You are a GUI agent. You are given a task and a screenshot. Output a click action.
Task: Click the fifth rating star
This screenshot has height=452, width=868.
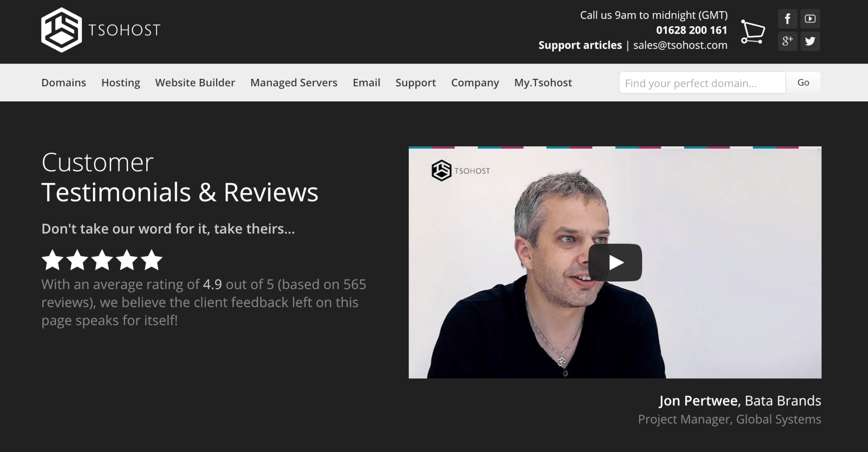pos(152,260)
